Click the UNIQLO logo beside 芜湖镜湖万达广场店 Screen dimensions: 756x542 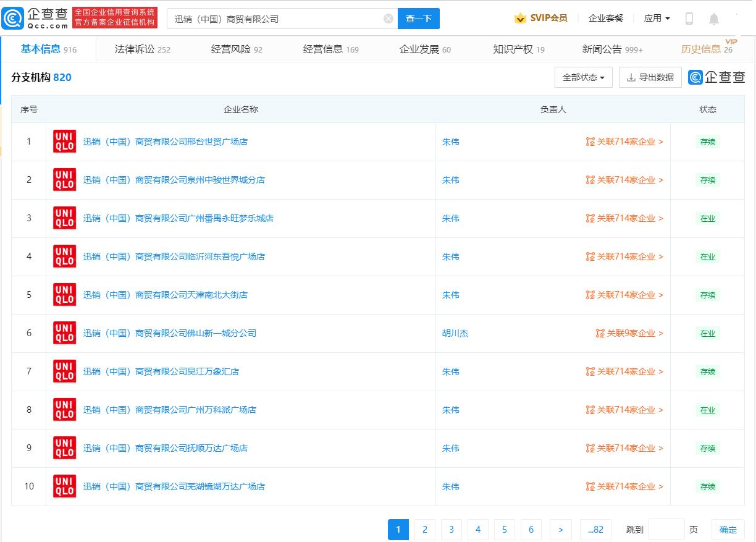point(64,486)
